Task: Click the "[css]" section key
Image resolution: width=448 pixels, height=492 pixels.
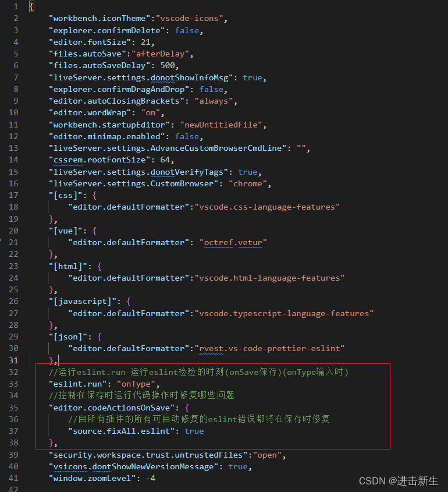Action: 66,196
